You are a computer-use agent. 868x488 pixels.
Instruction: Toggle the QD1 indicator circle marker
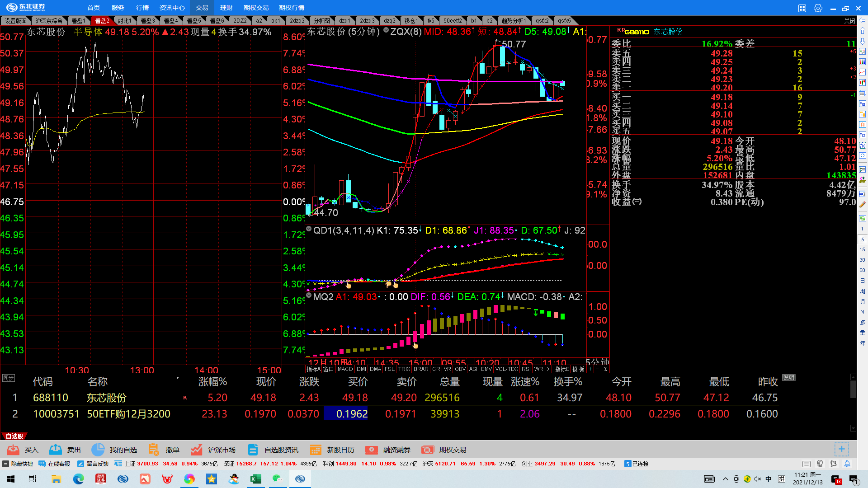coord(309,230)
